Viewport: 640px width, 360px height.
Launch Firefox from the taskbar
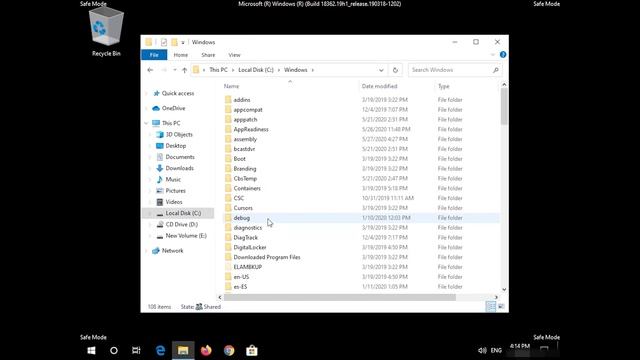click(206, 350)
